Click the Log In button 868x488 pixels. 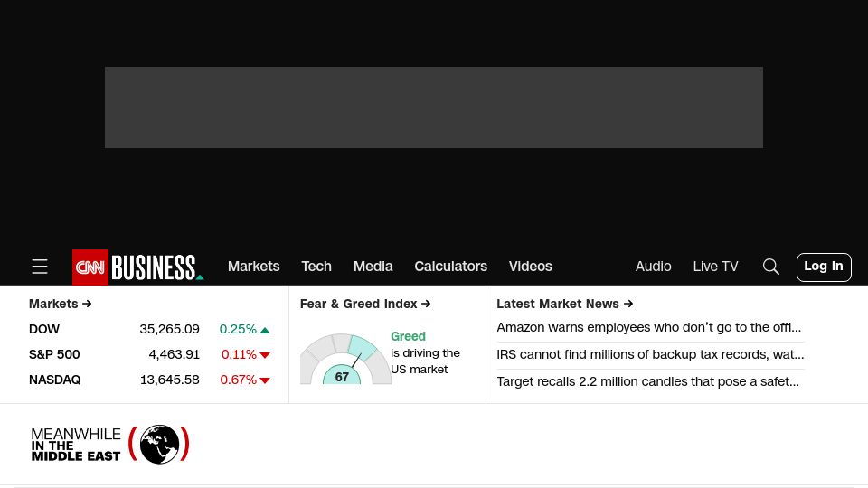coord(824,267)
